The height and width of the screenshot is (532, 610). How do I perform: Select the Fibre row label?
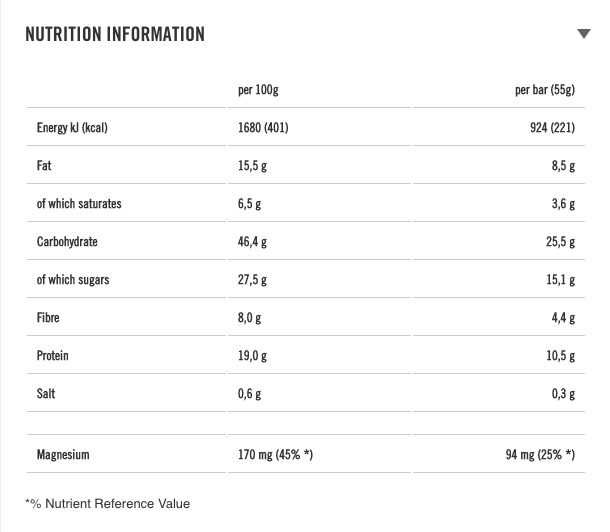(48, 318)
